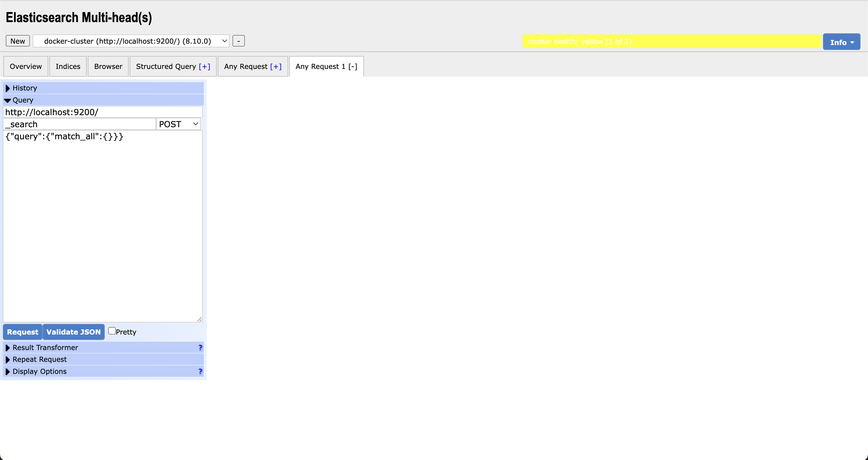Image resolution: width=868 pixels, height=460 pixels.
Task: Open Result Transformer help question mark
Action: click(x=200, y=347)
